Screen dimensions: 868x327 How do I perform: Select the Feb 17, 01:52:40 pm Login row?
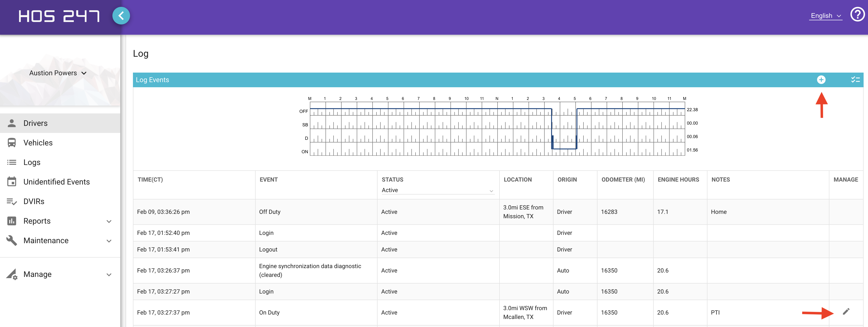[498, 233]
